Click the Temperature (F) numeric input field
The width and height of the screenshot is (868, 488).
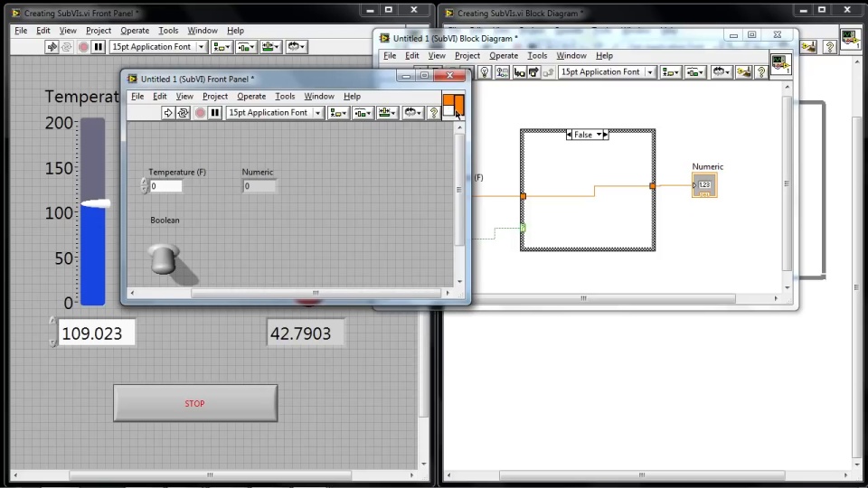point(165,186)
